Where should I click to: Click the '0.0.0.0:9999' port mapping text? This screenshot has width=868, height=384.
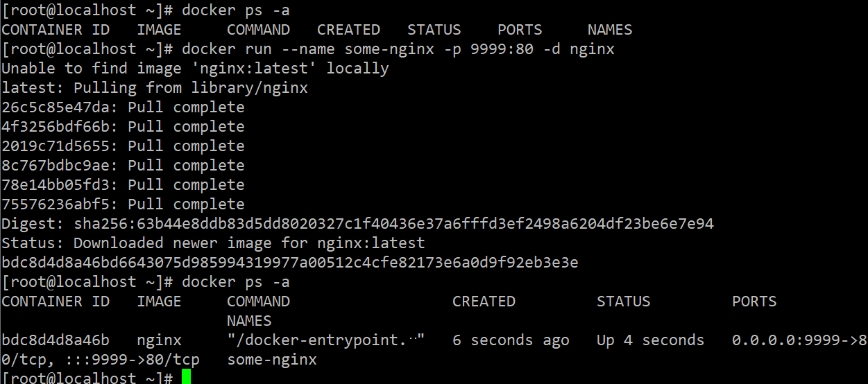pyautogui.click(x=786, y=340)
